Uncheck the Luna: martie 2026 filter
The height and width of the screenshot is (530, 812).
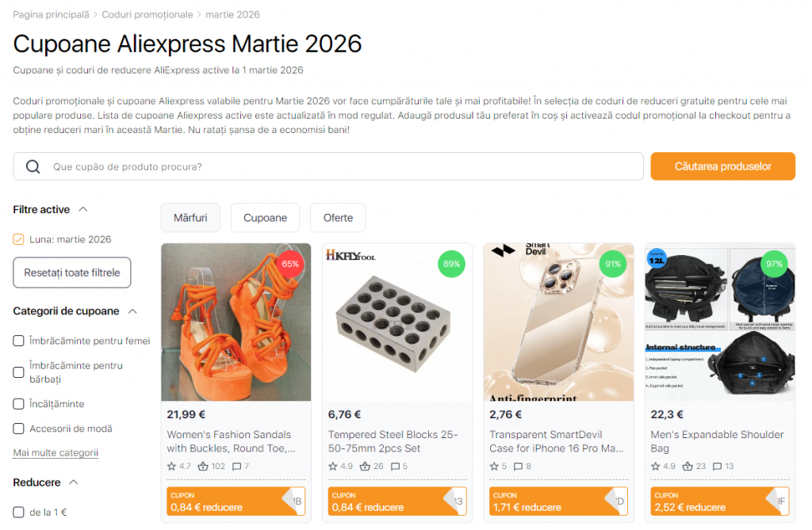pos(17,238)
